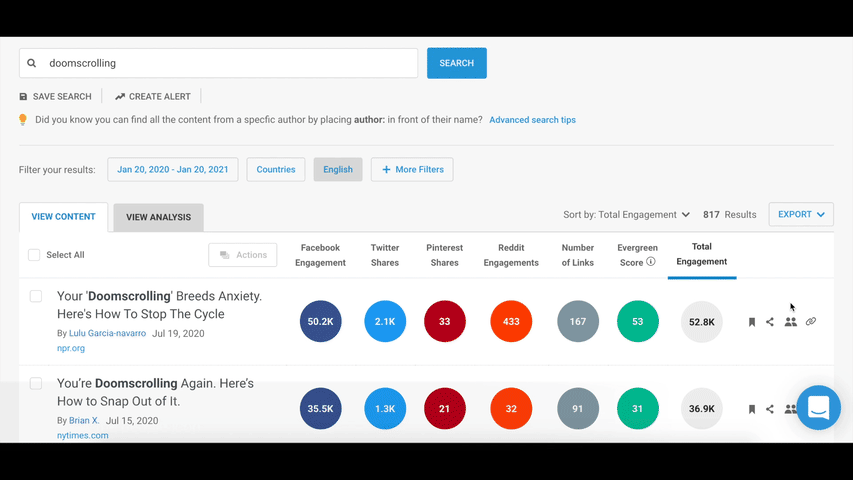
Task: Expand the Export dropdown
Action: pos(800,214)
